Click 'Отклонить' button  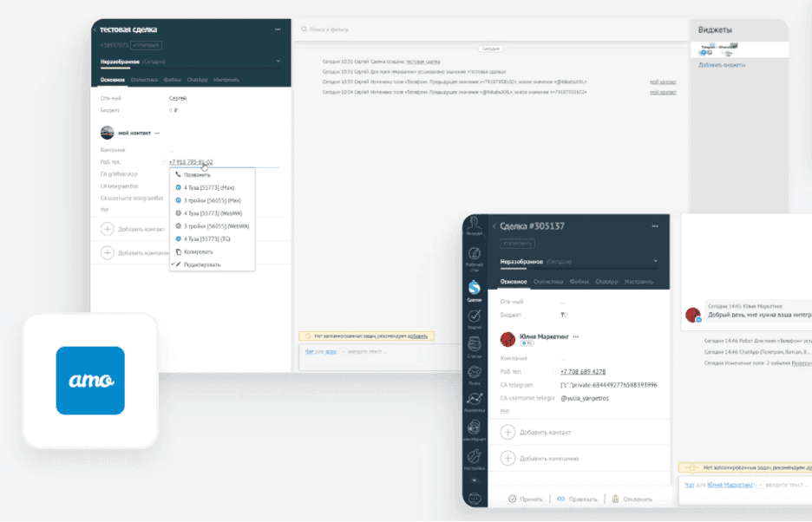[632, 499]
